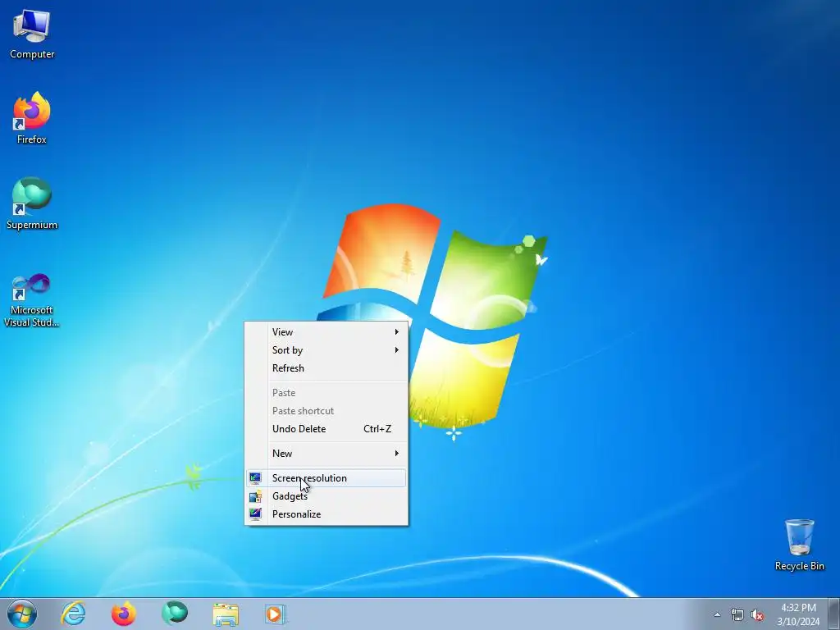Viewport: 840px width, 630px height.
Task: Choose Refresh from the context menu
Action: coord(326,368)
